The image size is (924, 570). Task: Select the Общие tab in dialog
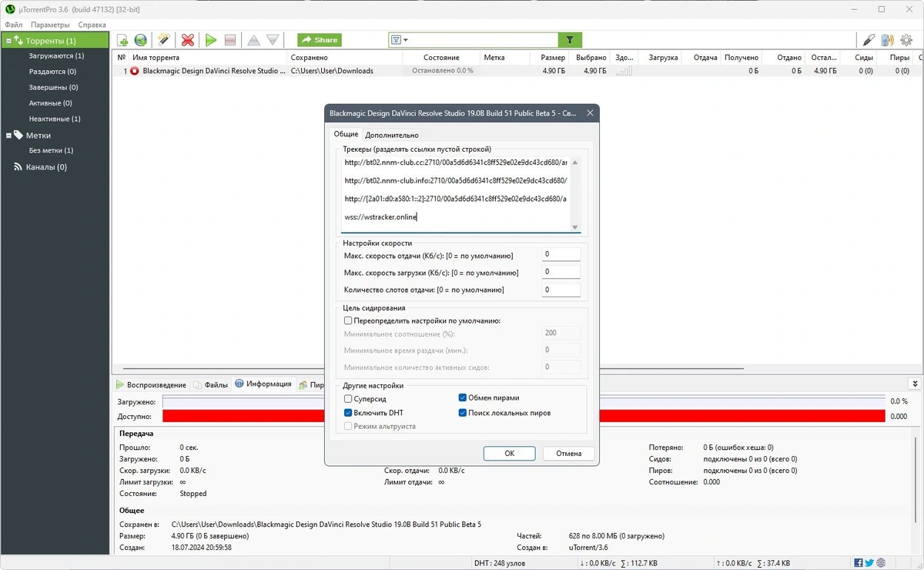[346, 134]
